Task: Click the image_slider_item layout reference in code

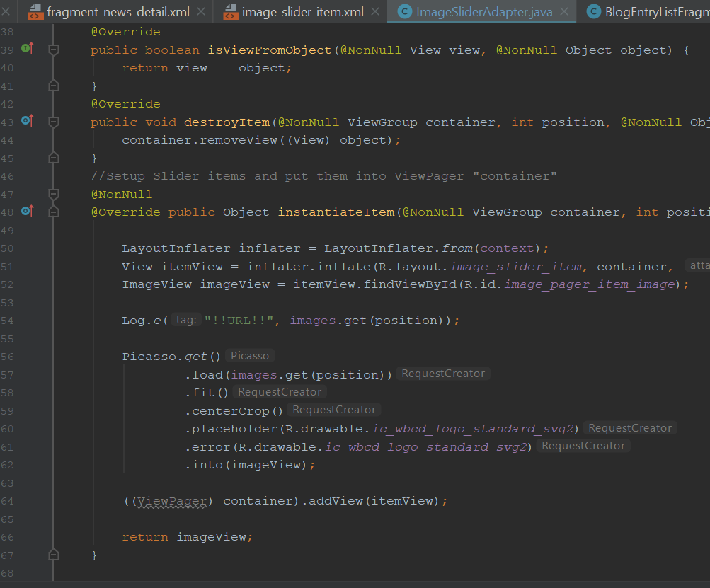Action: click(516, 267)
